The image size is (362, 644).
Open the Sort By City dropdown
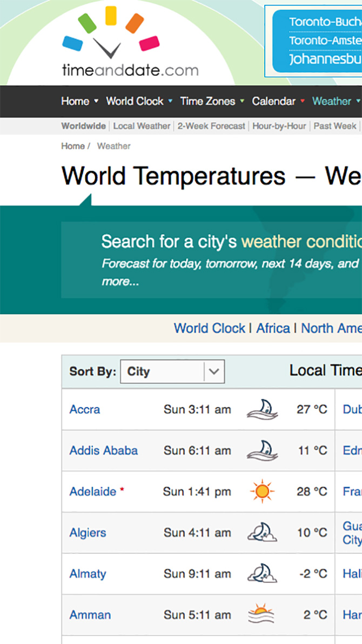click(x=172, y=371)
